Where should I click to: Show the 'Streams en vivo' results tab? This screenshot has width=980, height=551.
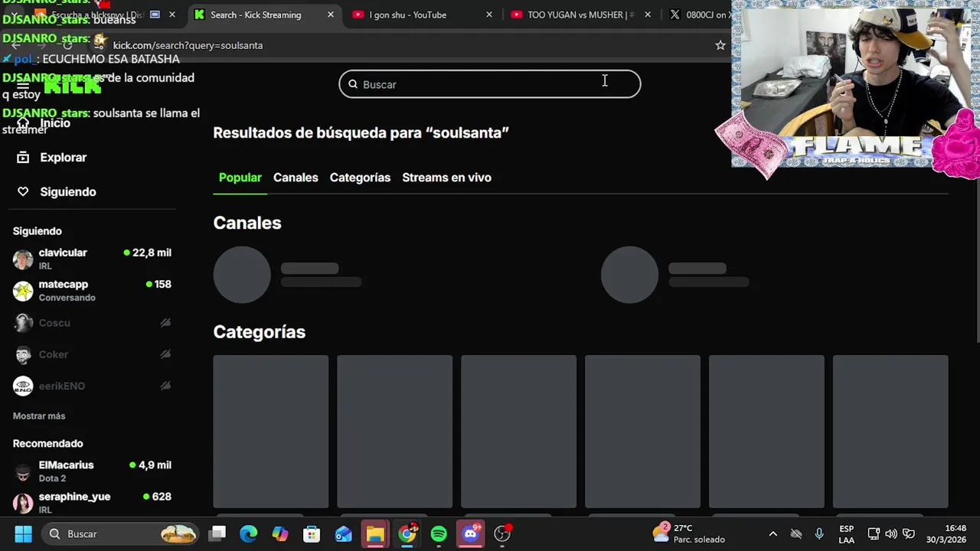point(446,178)
